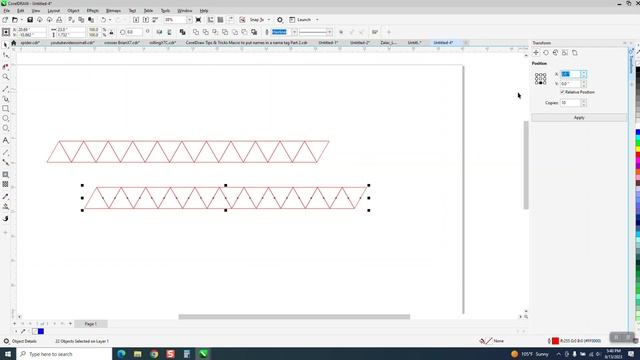
Task: Click the Export icon
Action: pyautogui.click(x=146, y=20)
